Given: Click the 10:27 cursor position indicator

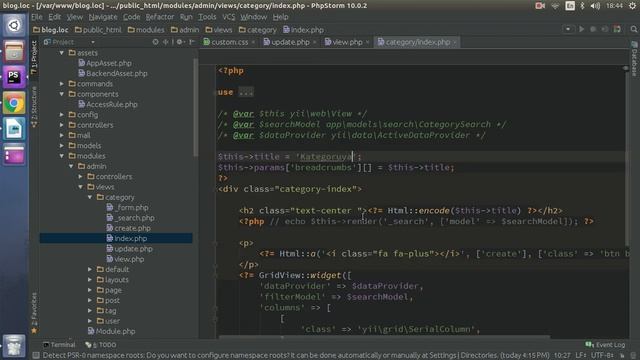Looking at the screenshot, I should [562, 356].
